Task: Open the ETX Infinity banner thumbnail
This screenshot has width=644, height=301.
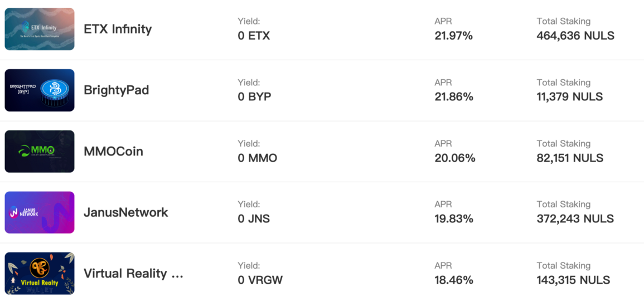Action: point(40,29)
